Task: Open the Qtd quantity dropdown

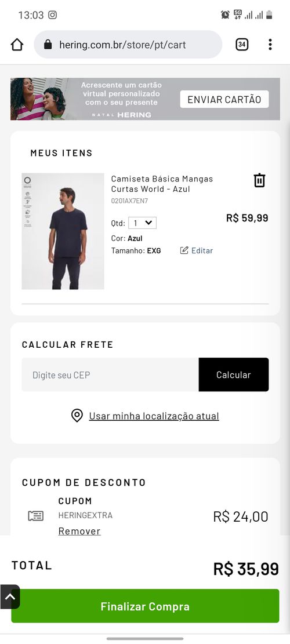Action: coord(142,223)
